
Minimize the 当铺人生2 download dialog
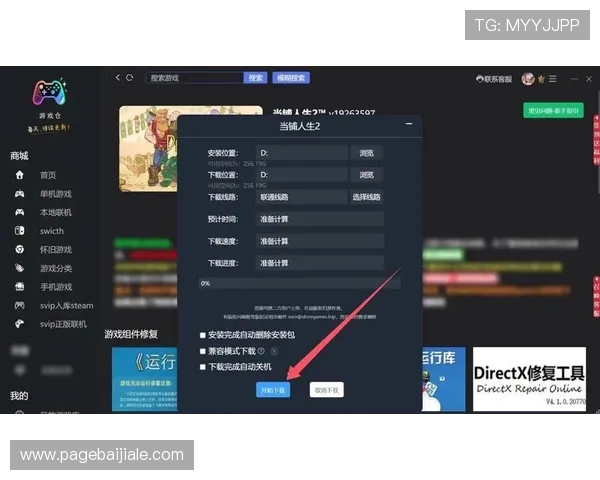click(409, 124)
